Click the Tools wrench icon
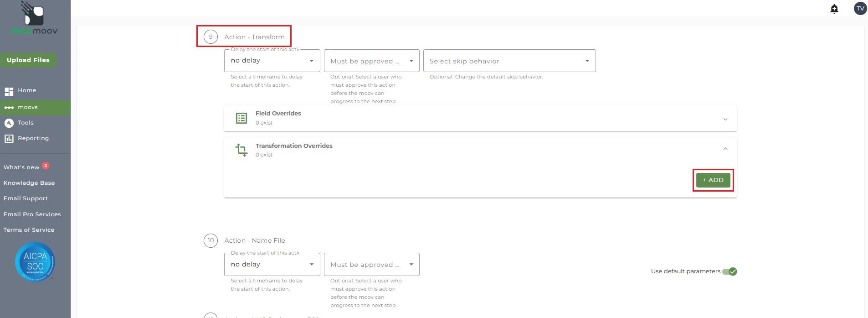The height and width of the screenshot is (318, 868). (x=9, y=123)
